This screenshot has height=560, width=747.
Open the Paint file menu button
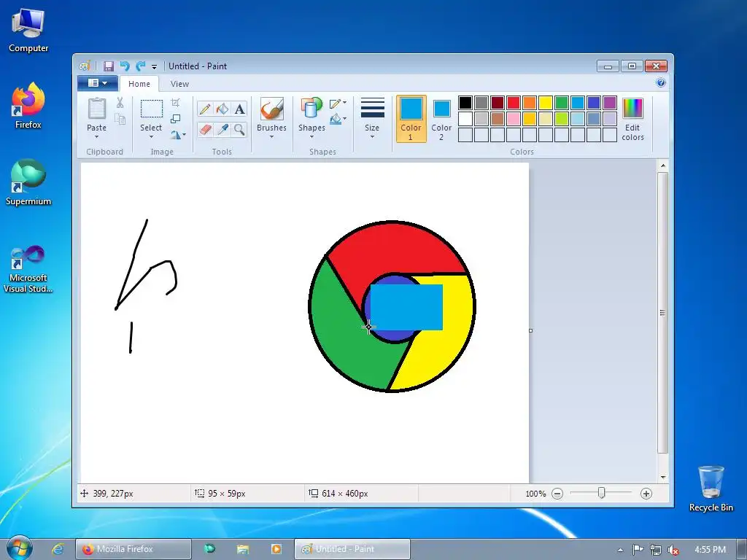[98, 83]
